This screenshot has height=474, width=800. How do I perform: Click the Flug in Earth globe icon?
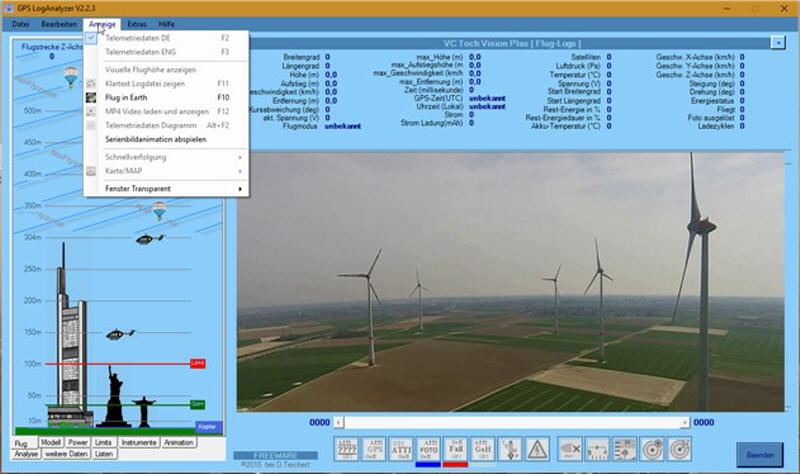click(91, 97)
